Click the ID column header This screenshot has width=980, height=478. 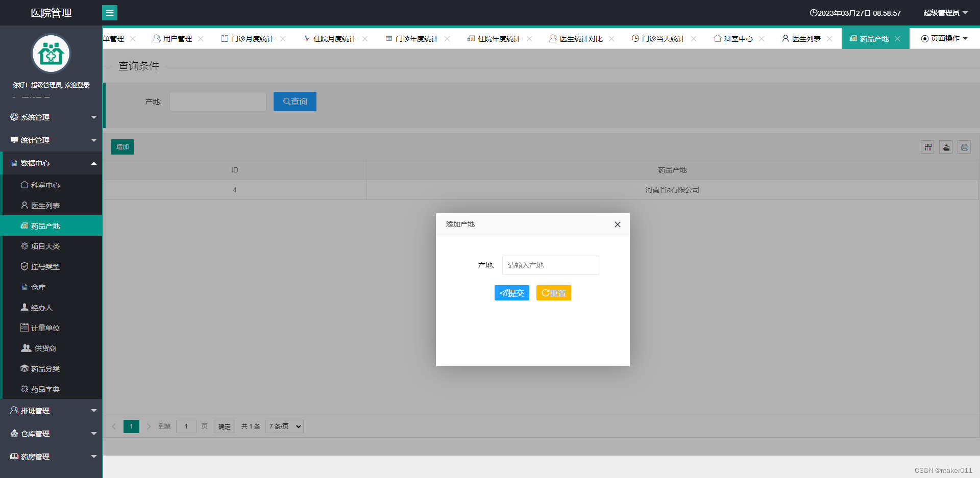click(235, 170)
